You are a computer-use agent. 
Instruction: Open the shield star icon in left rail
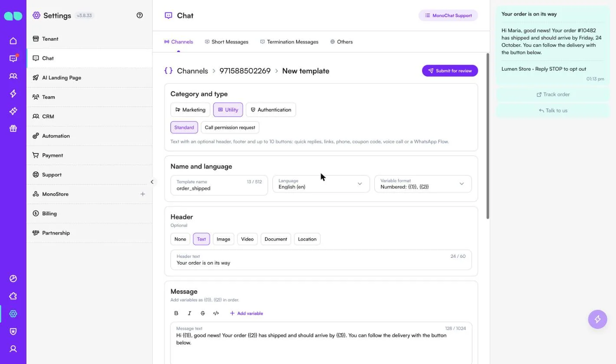point(13,331)
